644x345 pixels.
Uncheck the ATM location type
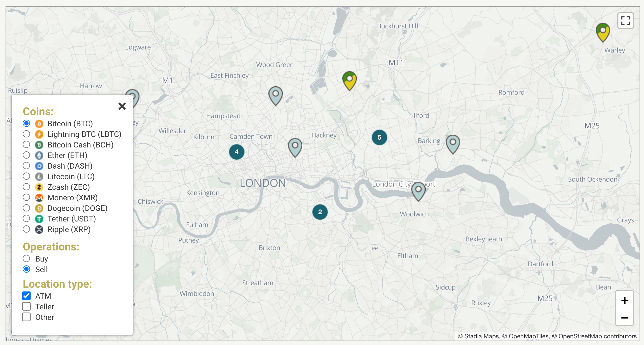coord(26,296)
